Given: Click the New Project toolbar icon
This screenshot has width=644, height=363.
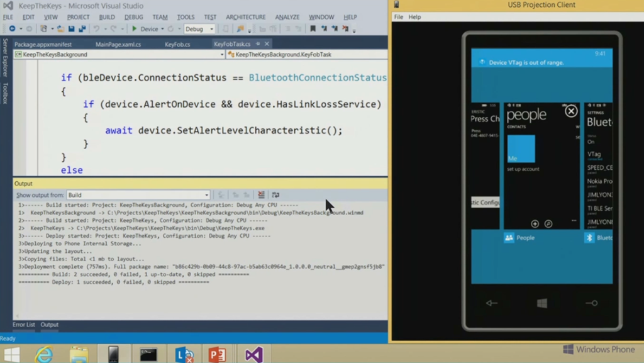Looking at the screenshot, I should (x=43, y=29).
